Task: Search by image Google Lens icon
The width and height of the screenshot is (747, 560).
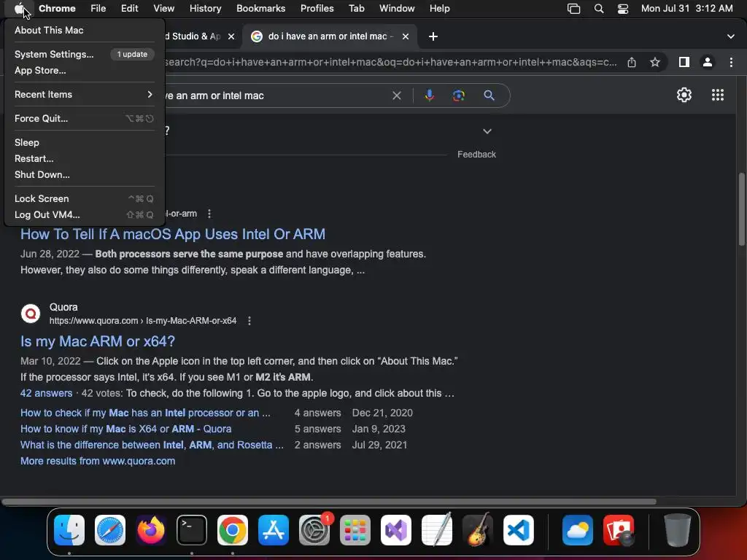Action: tap(458, 96)
